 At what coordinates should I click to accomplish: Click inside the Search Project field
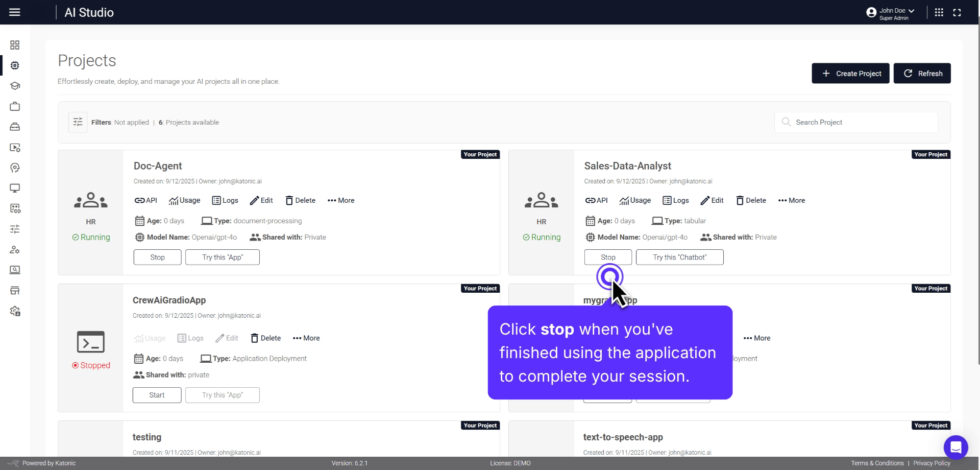point(855,122)
